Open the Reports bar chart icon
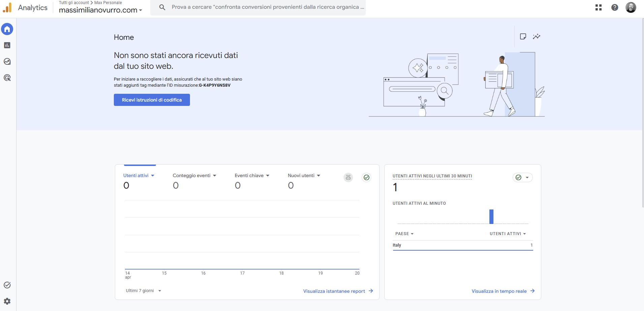This screenshot has width=644, height=311. click(7, 45)
